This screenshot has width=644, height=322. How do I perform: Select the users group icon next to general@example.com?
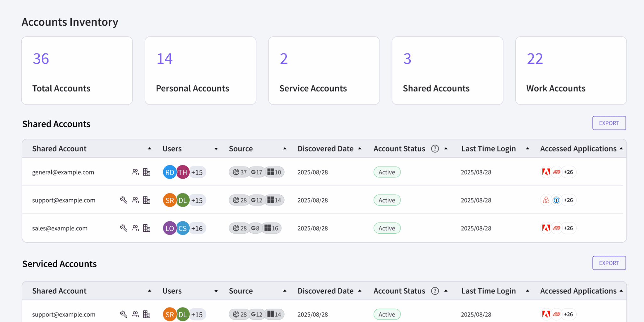(135, 172)
